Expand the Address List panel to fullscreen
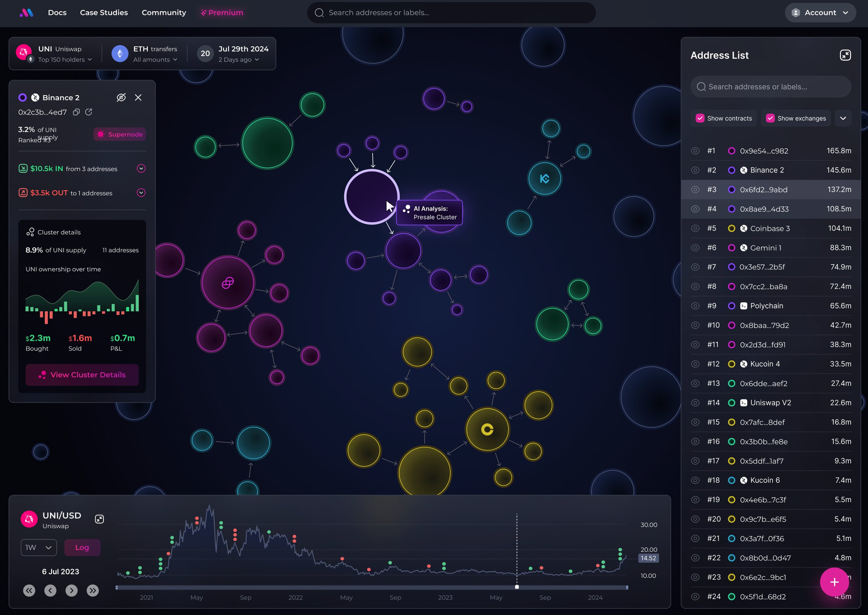This screenshot has height=615, width=868. [x=846, y=55]
